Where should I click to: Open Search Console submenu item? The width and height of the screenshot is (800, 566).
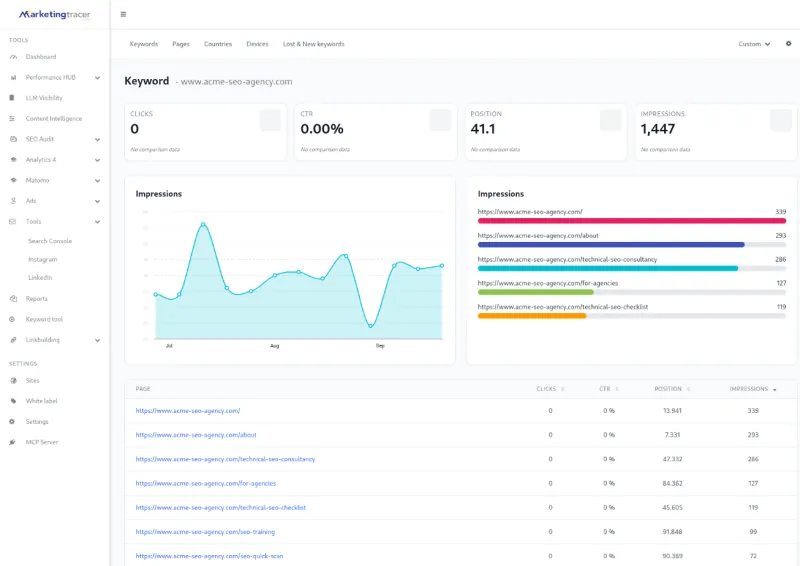pos(50,241)
